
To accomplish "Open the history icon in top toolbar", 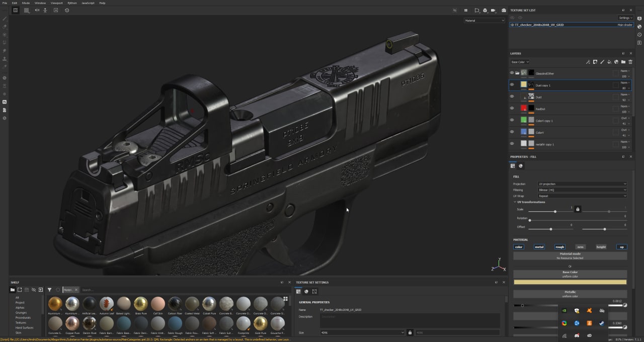I will [x=67, y=10].
